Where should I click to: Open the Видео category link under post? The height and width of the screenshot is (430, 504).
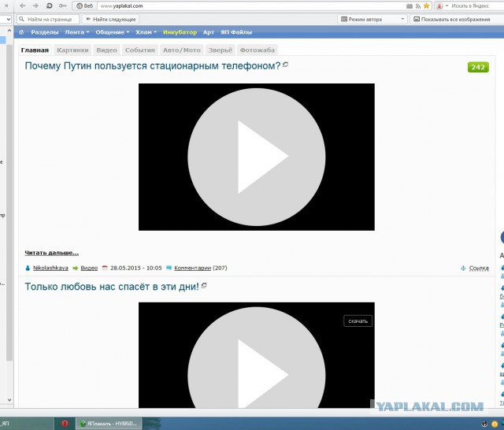[x=89, y=268]
